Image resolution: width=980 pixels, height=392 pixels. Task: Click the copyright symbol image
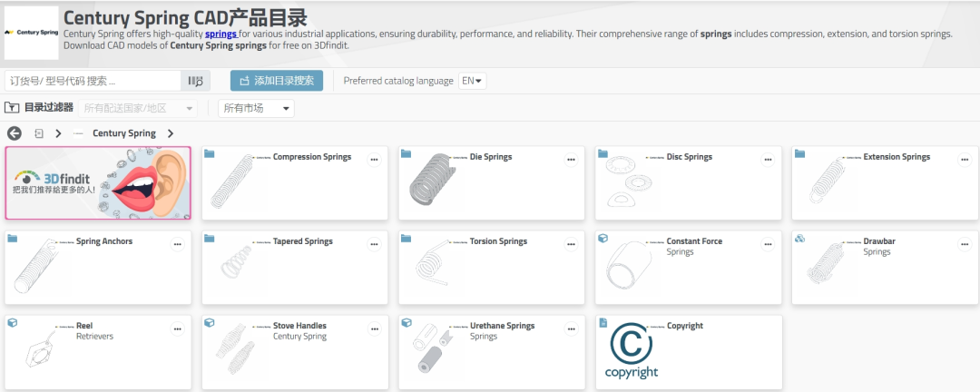(x=632, y=351)
